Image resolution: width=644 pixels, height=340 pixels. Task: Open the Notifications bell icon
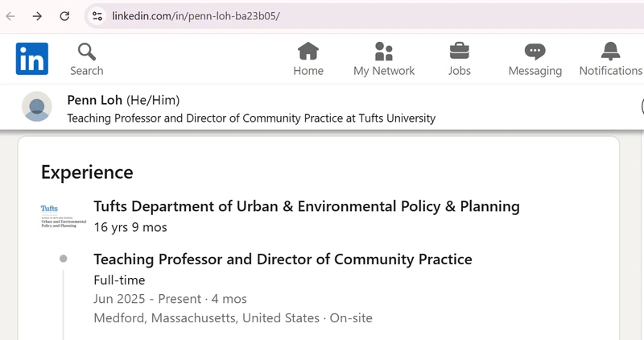pyautogui.click(x=610, y=52)
